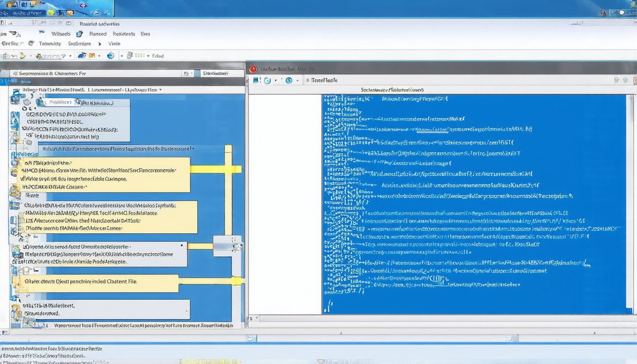Click the blue globe icon in main toolbar

[x=110, y=55]
